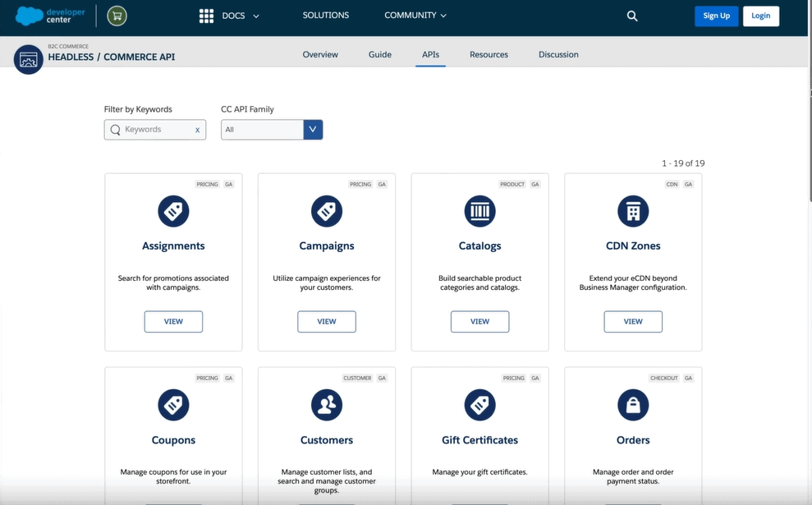Click VIEW on the Assignments card

173,322
